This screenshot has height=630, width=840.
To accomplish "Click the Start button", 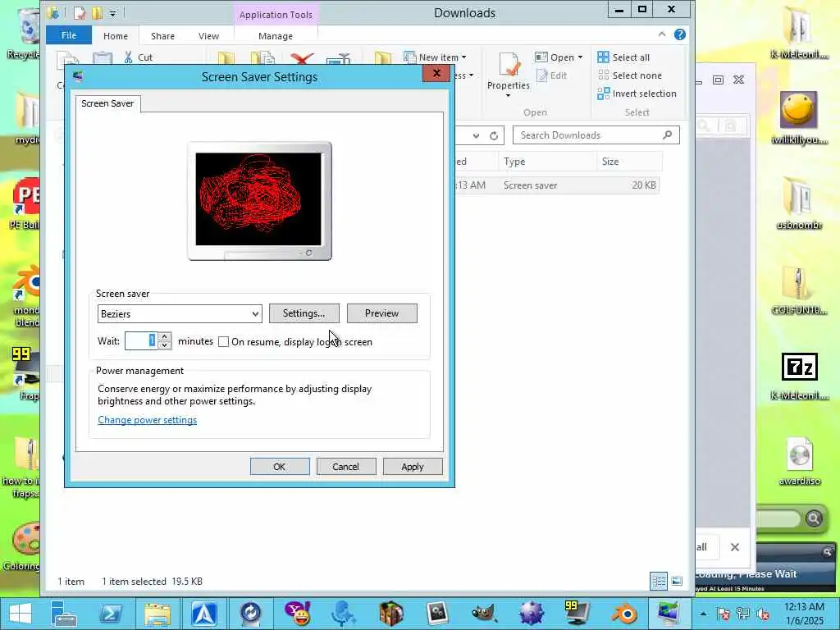I will (21, 614).
